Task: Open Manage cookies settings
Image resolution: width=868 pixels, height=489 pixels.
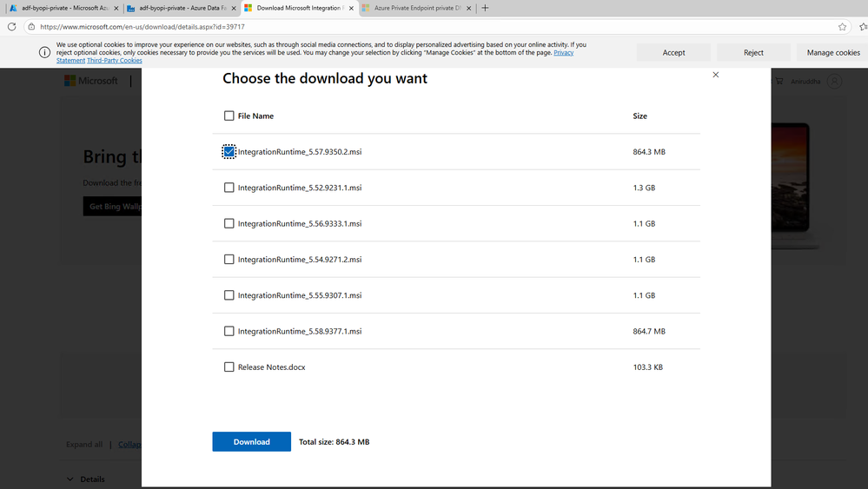Action: click(x=833, y=53)
